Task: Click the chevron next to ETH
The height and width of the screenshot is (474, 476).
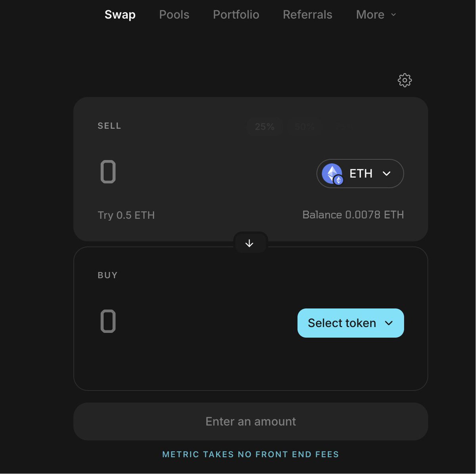Action: tap(386, 174)
